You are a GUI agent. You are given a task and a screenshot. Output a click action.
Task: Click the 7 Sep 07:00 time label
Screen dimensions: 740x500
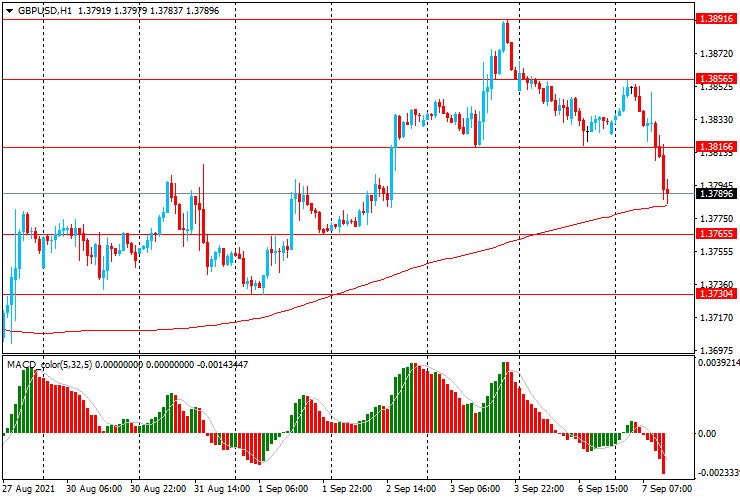click(667, 488)
